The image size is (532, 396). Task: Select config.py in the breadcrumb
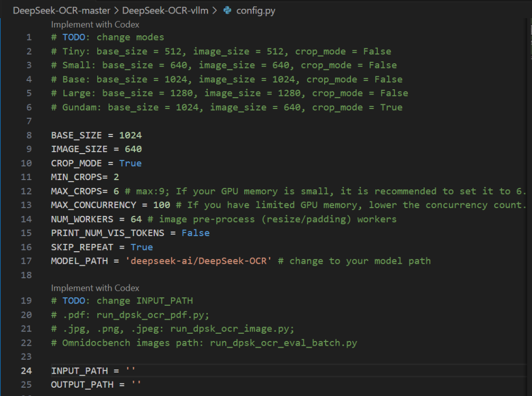pyautogui.click(x=256, y=10)
